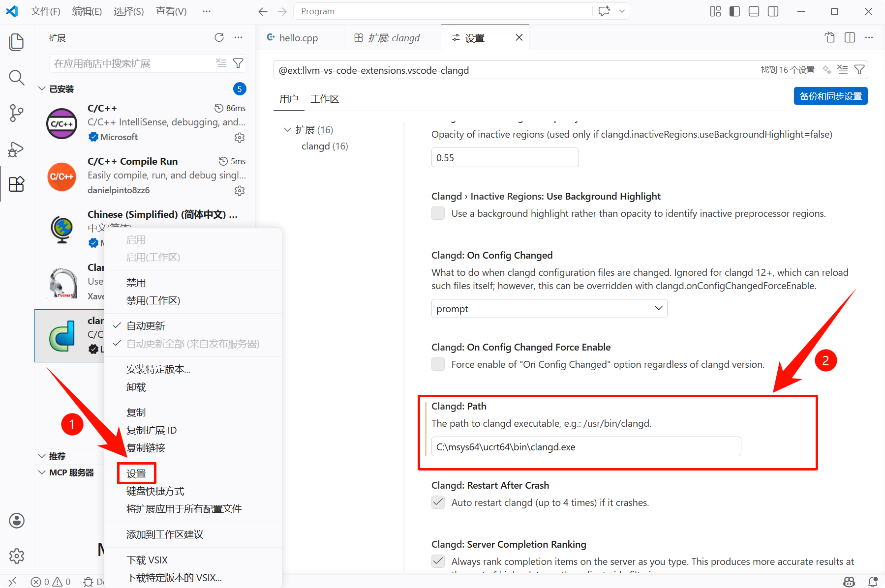Uncheck Auto restart clangd checkbox

438,502
